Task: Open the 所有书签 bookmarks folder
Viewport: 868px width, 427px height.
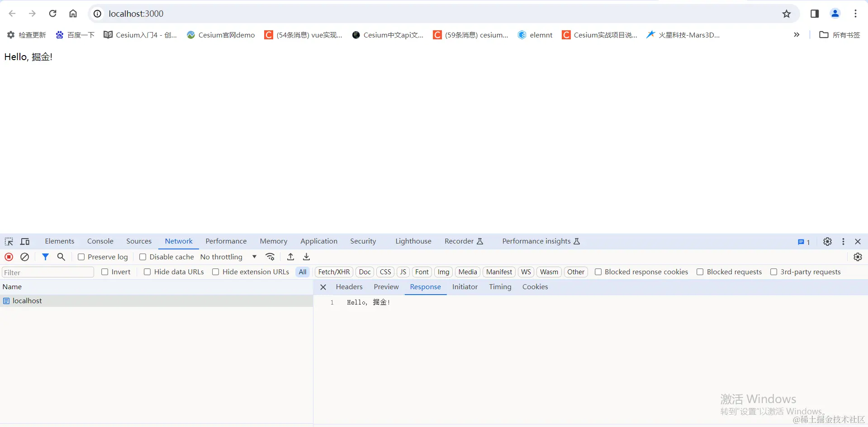Action: (840, 35)
